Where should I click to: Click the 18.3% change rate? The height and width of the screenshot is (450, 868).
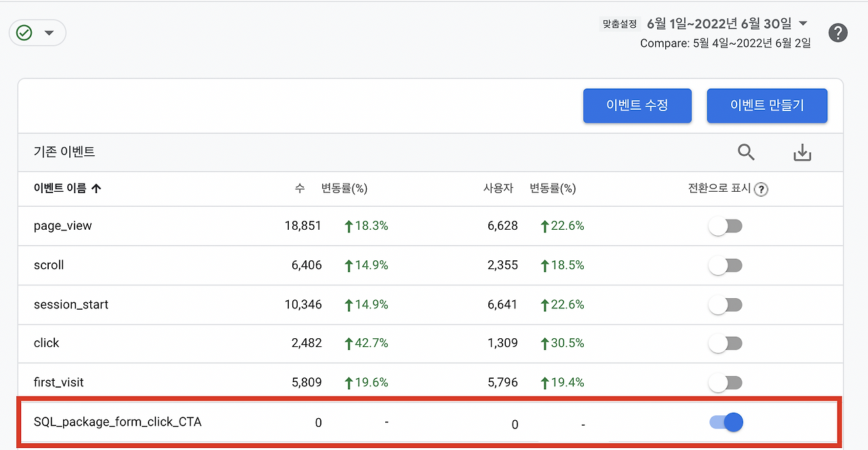[366, 226]
